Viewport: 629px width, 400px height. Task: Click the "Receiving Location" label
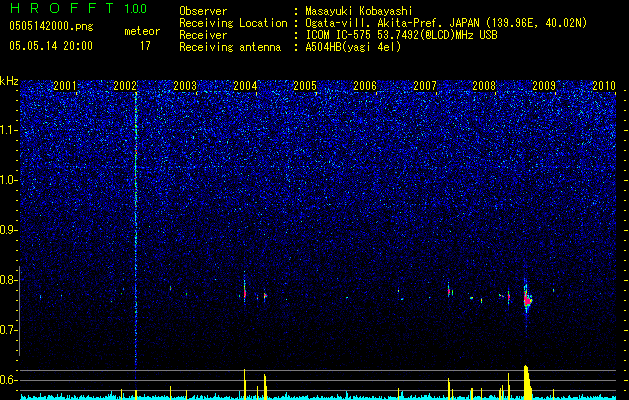(x=233, y=23)
